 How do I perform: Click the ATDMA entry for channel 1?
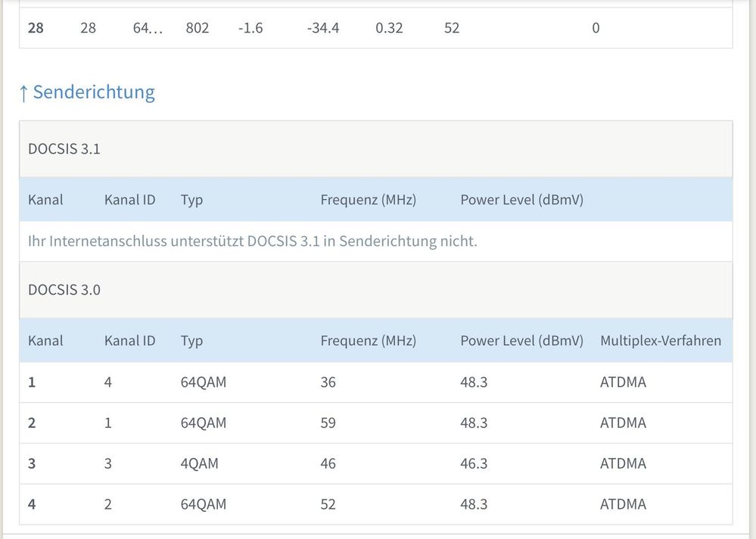[x=623, y=382]
